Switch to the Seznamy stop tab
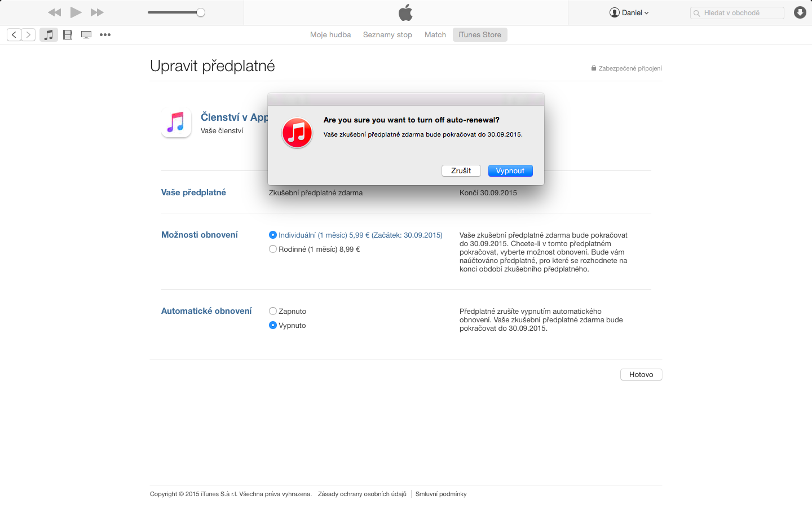 pos(387,34)
